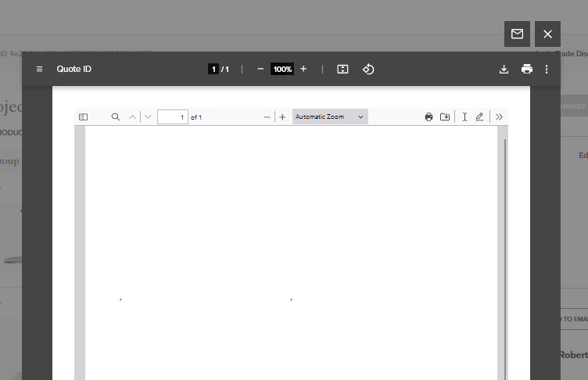Screen dimensions: 588x380
Task: Fit the page to the viewer
Action: pyautogui.click(x=342, y=69)
